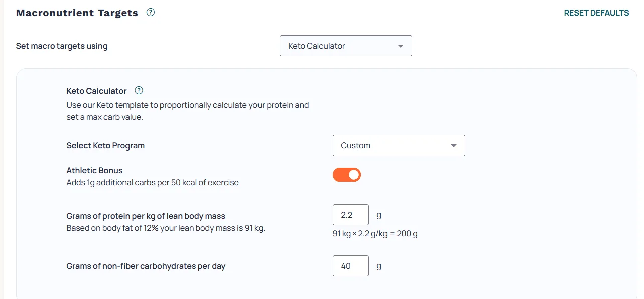Click Grams of non-fiber carbohydrates per day label
644x299 pixels.
146,266
